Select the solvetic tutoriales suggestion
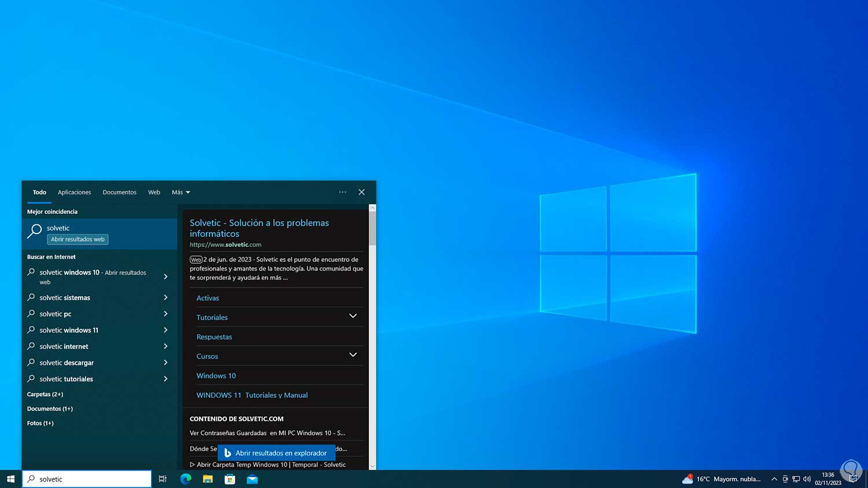The image size is (868, 488). pos(66,379)
